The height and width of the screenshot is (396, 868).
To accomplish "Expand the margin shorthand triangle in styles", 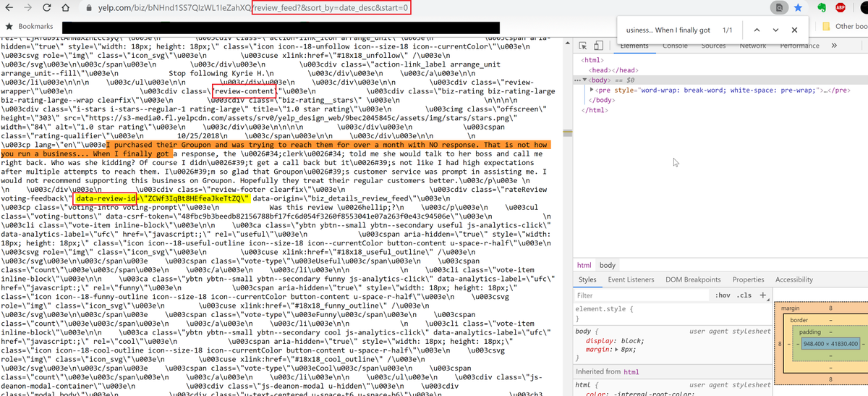I will pos(616,349).
